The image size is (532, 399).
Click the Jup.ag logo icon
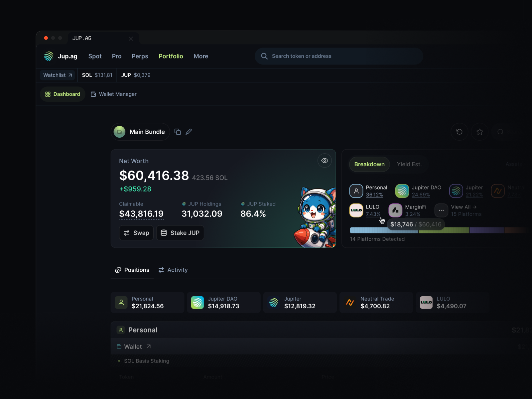tap(49, 56)
